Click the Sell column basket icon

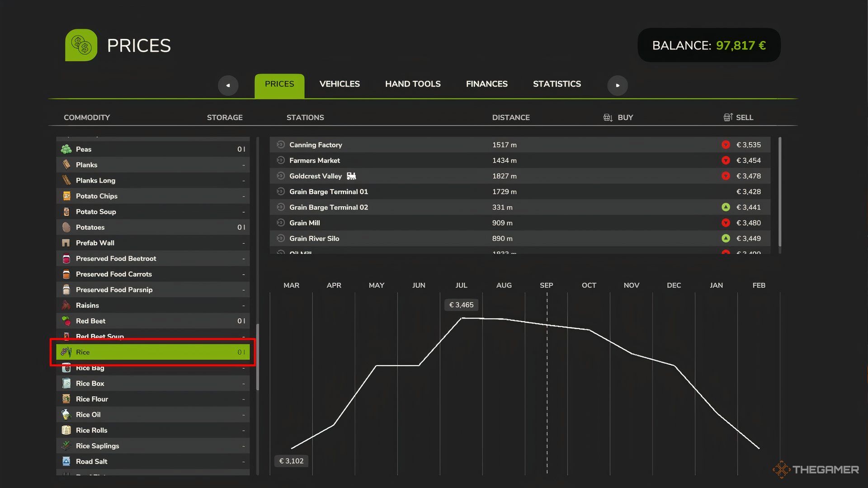[x=728, y=117]
